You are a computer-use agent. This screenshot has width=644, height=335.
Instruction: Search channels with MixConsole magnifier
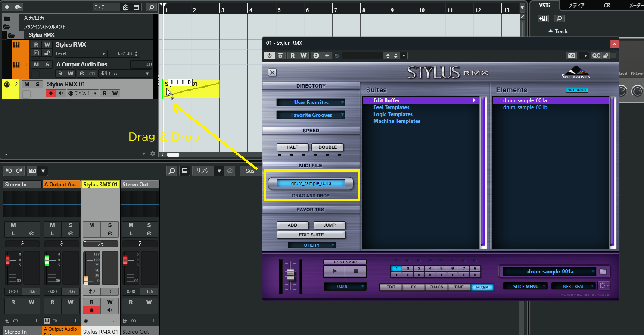[x=172, y=171]
